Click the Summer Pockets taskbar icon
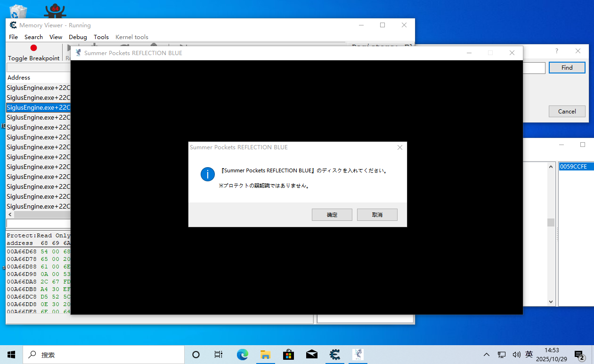Viewport: 594px width, 364px height. (358, 355)
